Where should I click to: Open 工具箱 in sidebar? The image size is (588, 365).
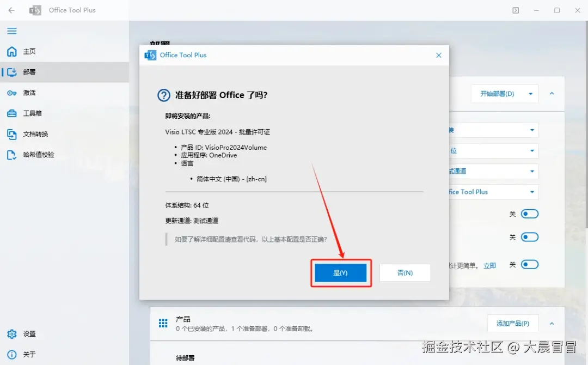(x=64, y=113)
